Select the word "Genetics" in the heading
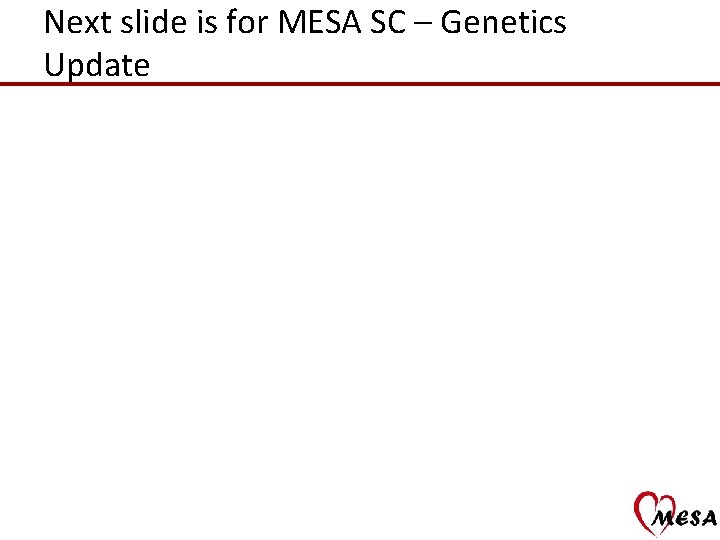This screenshot has height=540, width=720. tap(503, 22)
